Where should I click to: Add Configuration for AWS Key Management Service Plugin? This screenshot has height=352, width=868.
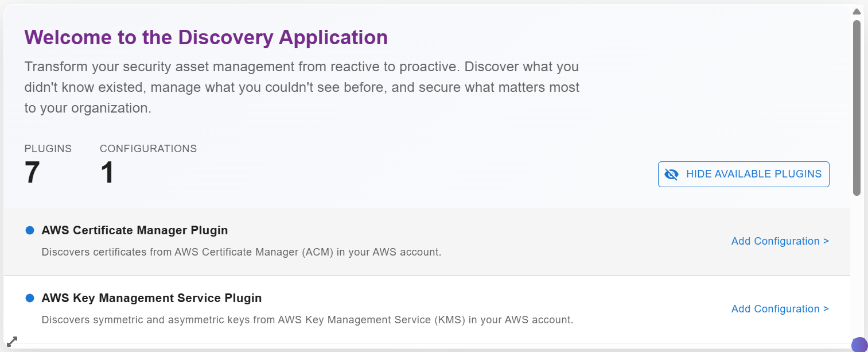(x=780, y=309)
